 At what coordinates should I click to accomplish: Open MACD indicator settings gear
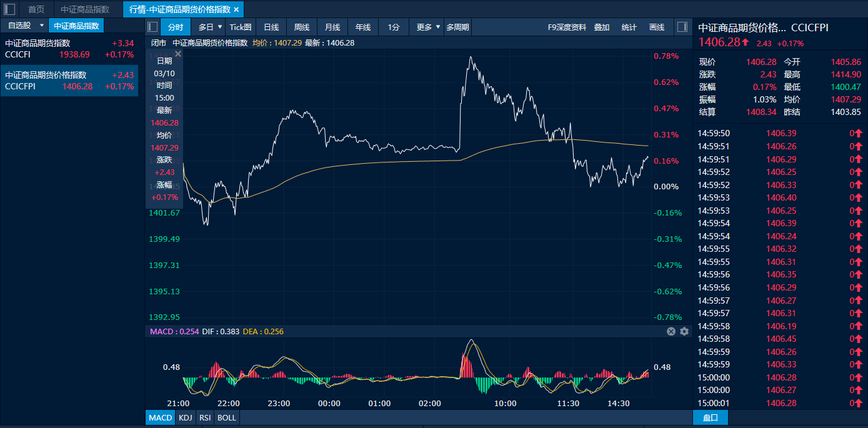click(684, 331)
